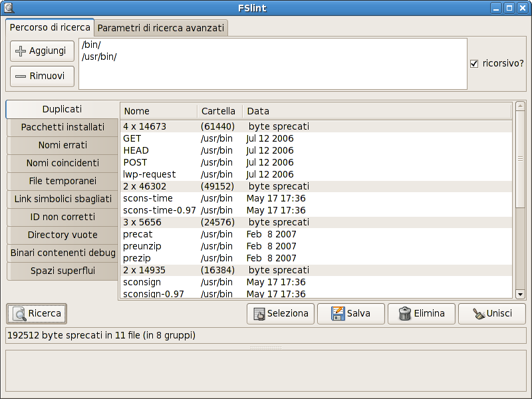Select the sconsign file row
532x399 pixels.
click(x=316, y=282)
